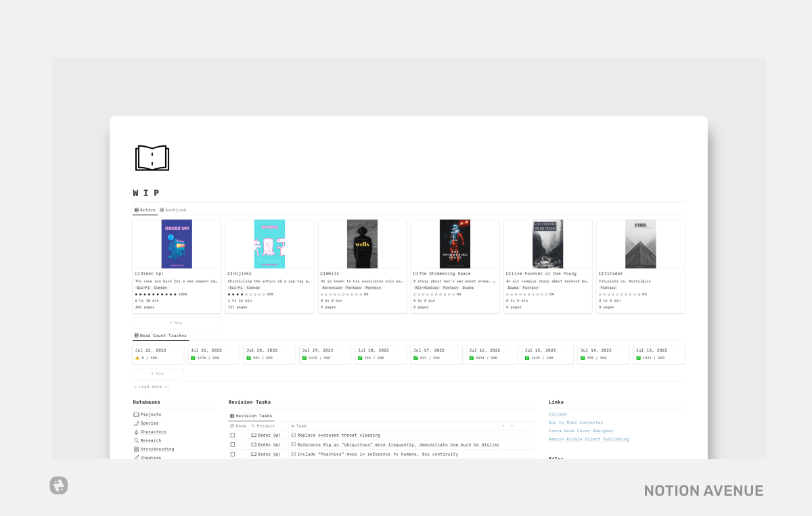812x516 pixels.
Task: Mark the Ubiquitous reference task as done
Action: 233,444
